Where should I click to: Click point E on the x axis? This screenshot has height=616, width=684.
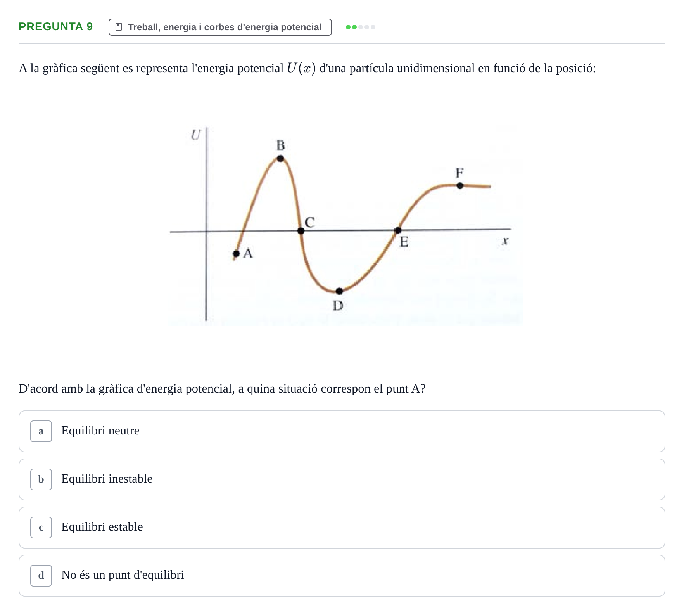pyautogui.click(x=398, y=230)
